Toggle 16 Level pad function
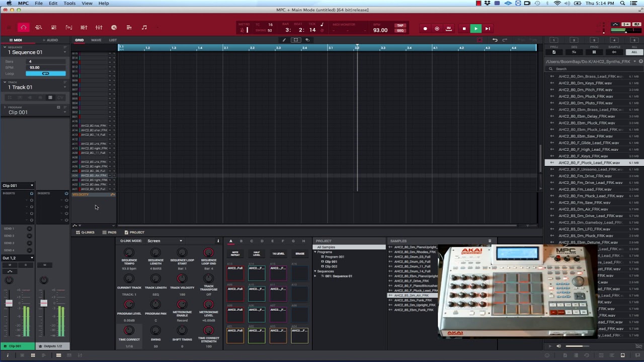This screenshot has height=362, width=644. (278, 254)
